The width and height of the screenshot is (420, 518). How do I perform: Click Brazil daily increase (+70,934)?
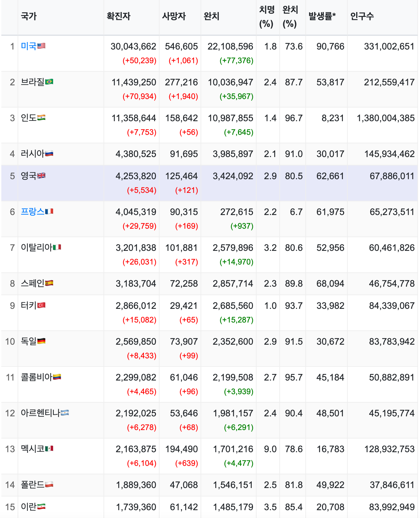(x=139, y=96)
